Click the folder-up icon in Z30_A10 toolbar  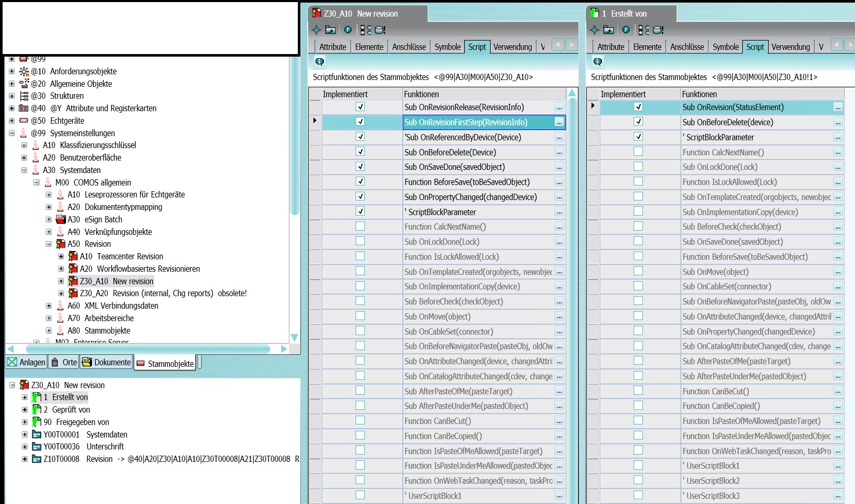coord(331,30)
